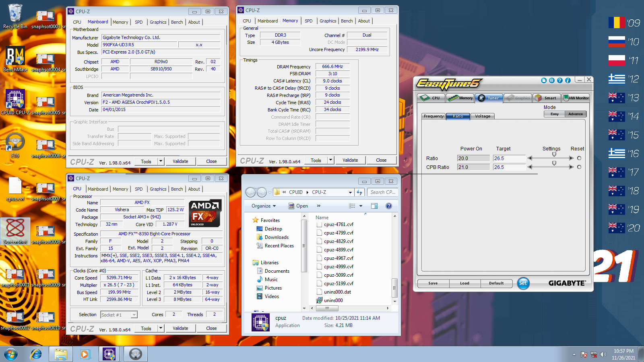This screenshot has height=362, width=644.
Task: Open the EasyTune6 Smart tab
Action: tap(547, 98)
